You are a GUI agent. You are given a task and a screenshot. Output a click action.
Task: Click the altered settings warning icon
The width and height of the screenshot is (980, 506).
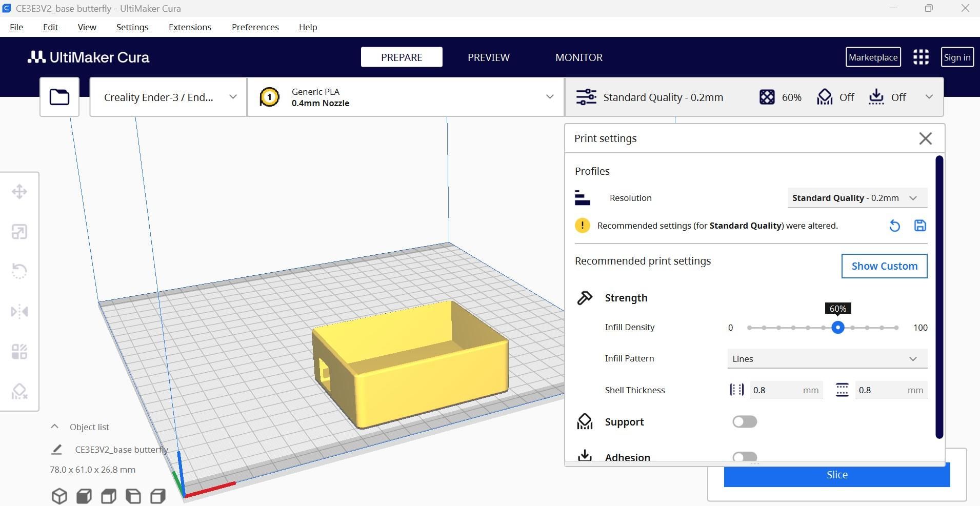(583, 226)
